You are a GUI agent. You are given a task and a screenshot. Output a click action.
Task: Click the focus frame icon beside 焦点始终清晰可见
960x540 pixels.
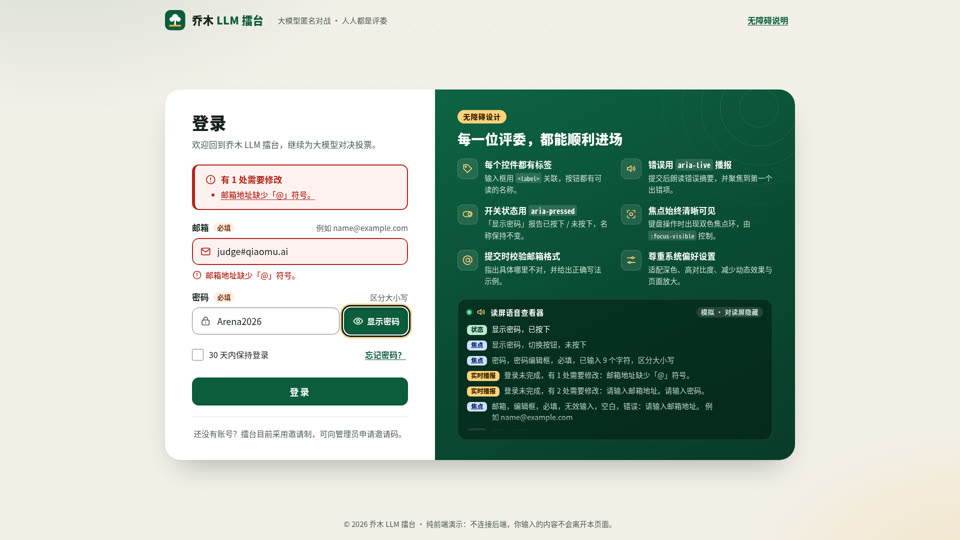(631, 214)
